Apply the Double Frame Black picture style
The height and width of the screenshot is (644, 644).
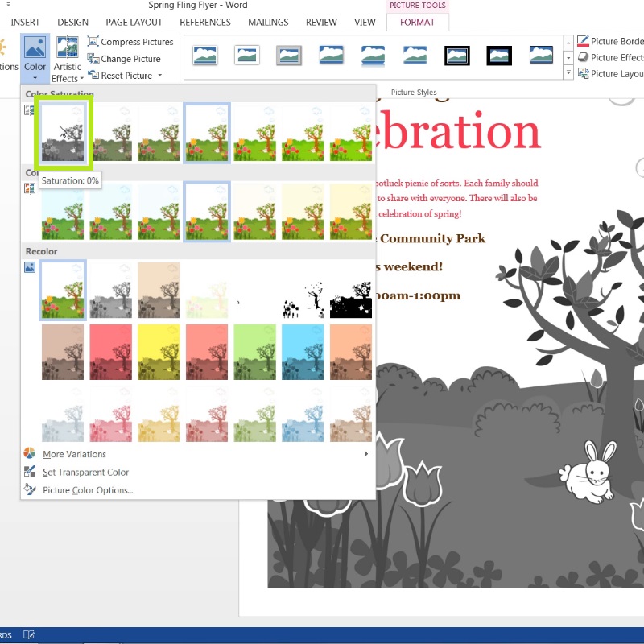456,56
